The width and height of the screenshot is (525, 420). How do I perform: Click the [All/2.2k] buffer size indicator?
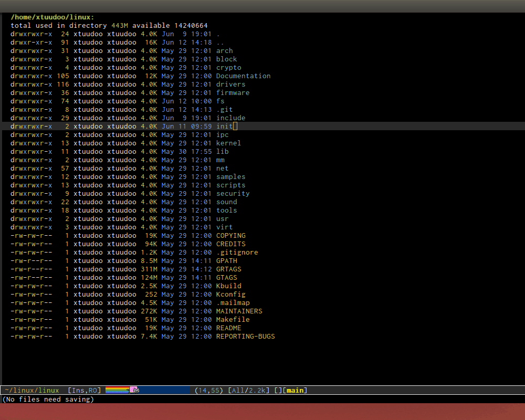click(249, 390)
